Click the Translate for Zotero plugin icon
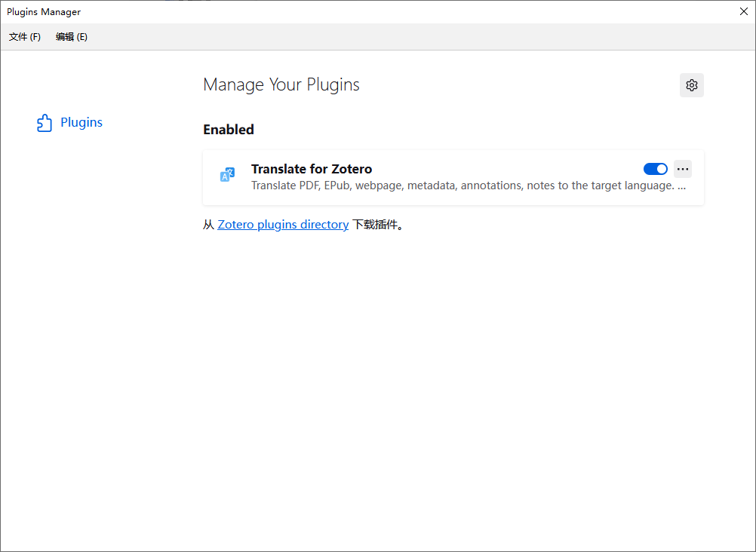The image size is (756, 552). [x=228, y=174]
